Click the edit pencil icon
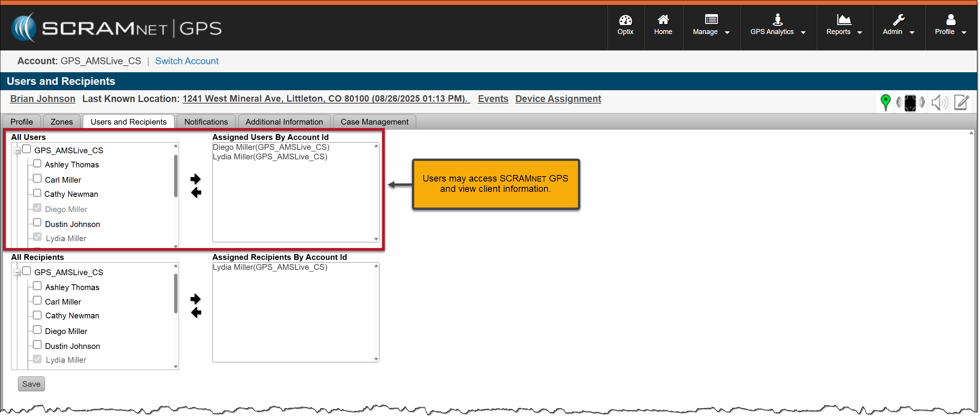980x420 pixels. point(961,102)
